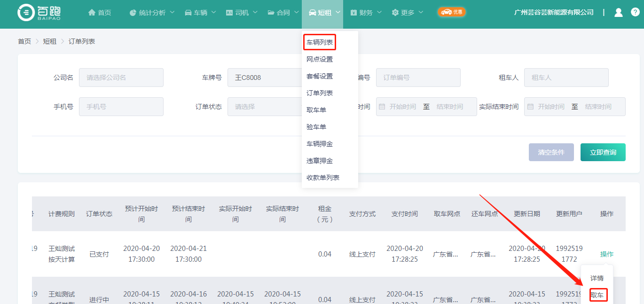Click the 立即查询 search button
The height and width of the screenshot is (304, 644).
(603, 152)
